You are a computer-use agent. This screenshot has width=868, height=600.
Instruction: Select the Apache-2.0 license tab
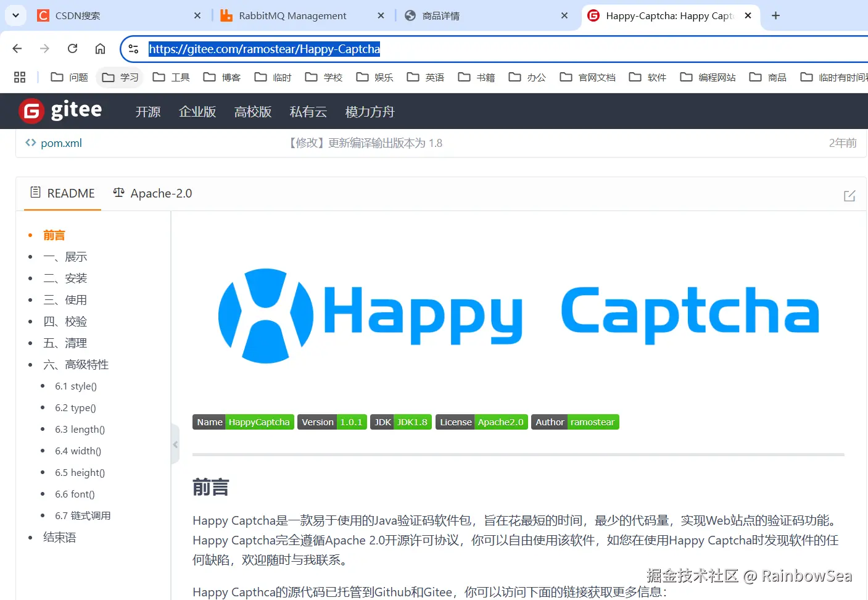[152, 193]
